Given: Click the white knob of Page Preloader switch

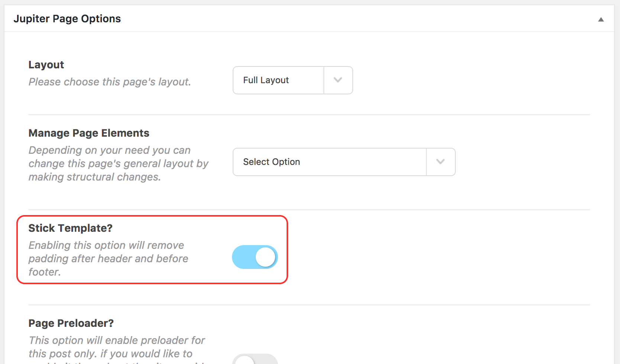Looking at the screenshot, I should [245, 361].
